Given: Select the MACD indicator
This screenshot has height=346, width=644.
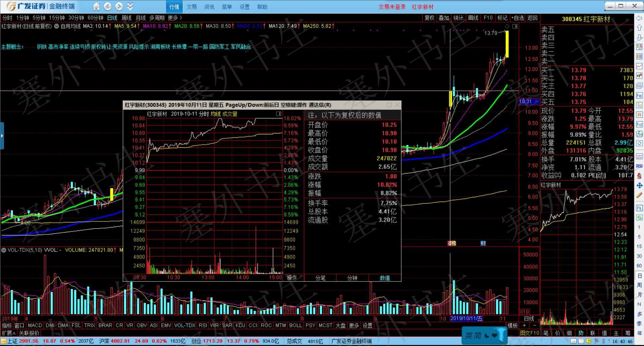Looking at the screenshot, I should (35, 325).
